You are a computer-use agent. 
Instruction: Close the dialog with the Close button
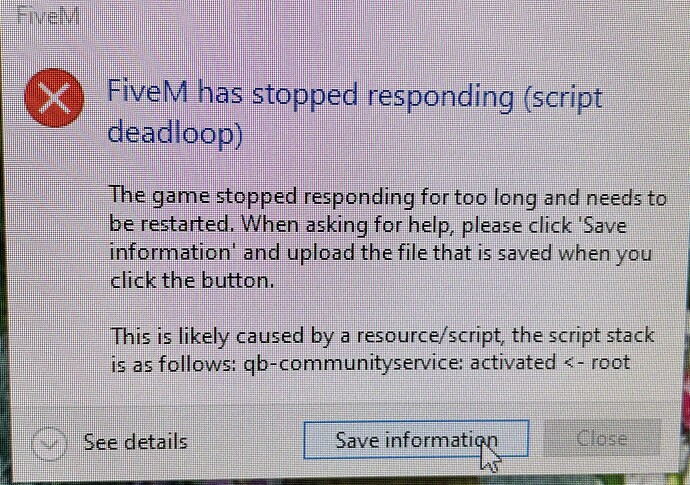pos(602,438)
